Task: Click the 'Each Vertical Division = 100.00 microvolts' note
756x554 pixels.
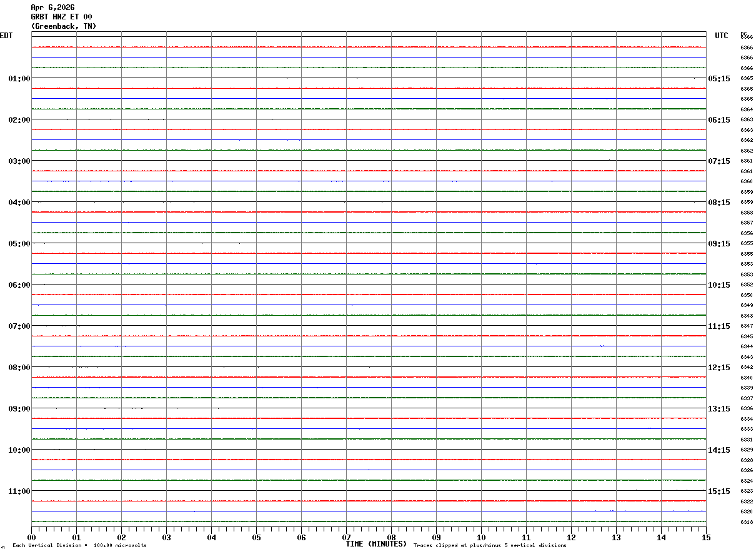Action: pos(79,546)
